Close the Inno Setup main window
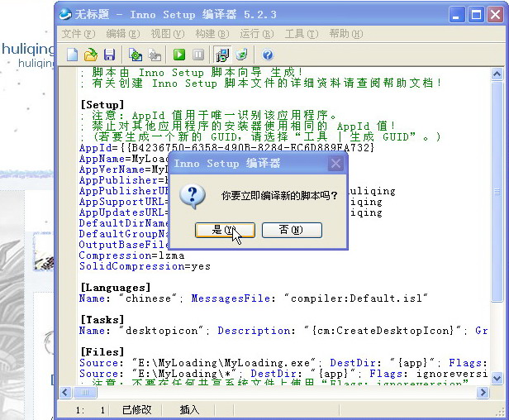The width and height of the screenshot is (509, 420). [x=496, y=15]
